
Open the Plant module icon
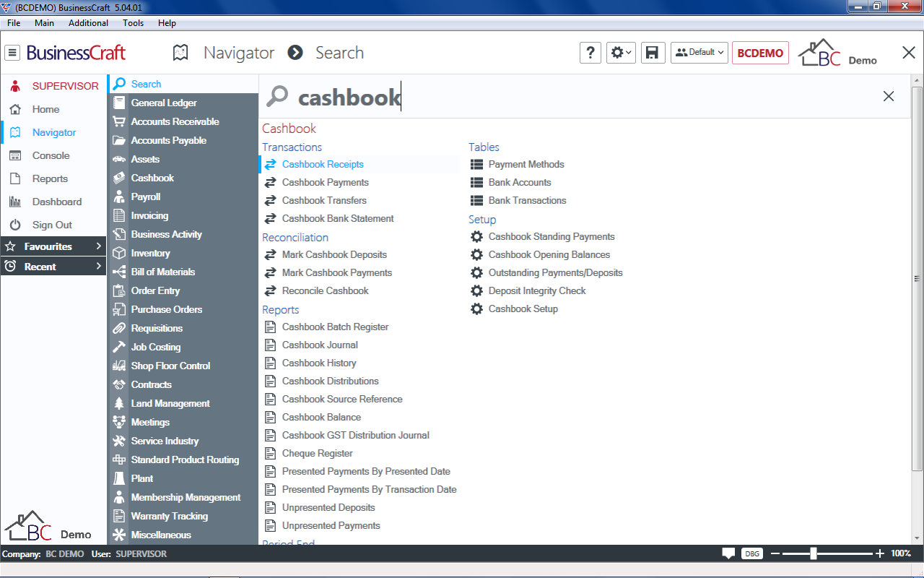119,478
